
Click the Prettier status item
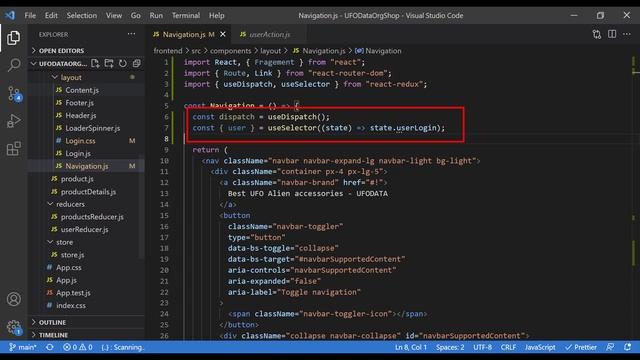pos(581,347)
